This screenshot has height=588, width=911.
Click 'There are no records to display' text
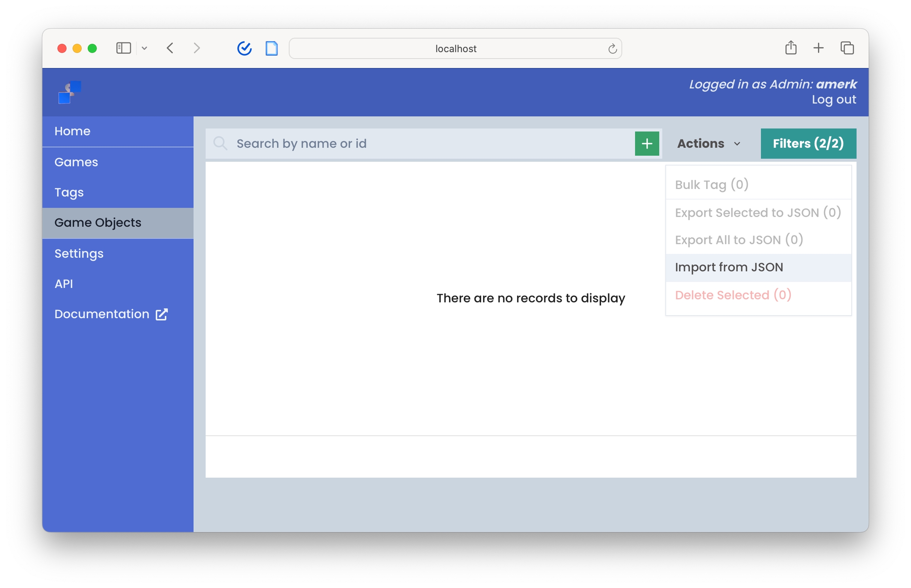click(531, 298)
